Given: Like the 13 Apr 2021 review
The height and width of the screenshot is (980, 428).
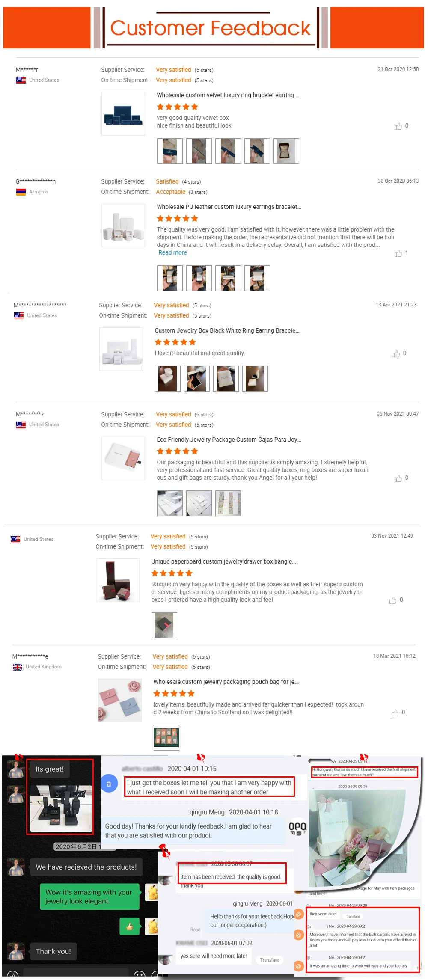Looking at the screenshot, I should tap(396, 354).
